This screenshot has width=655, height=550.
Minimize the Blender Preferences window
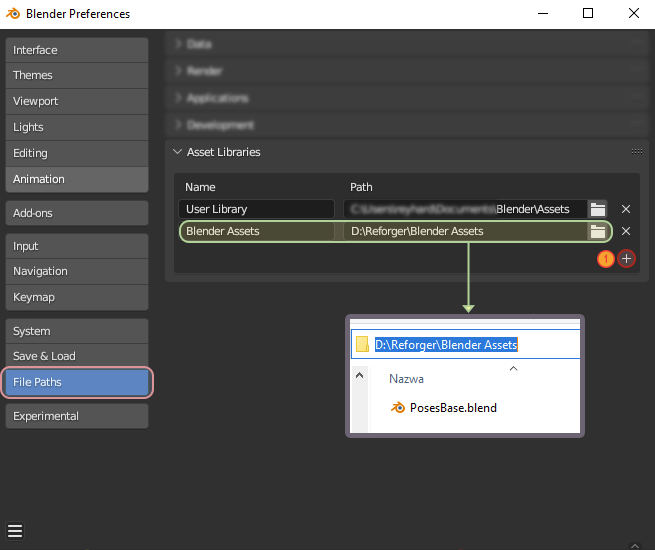(543, 13)
